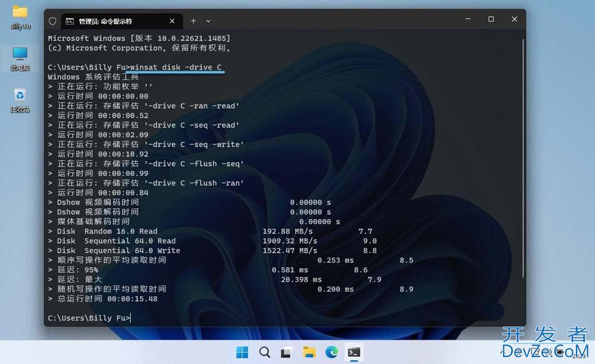Click the '-drive C -flush -seq' line
This screenshot has height=364, width=595.
pos(146,164)
